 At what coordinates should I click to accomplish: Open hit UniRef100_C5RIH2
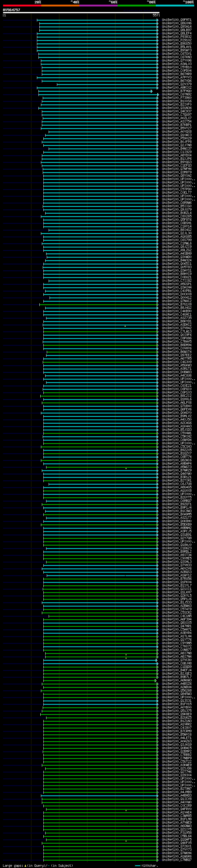pos(176,436)
